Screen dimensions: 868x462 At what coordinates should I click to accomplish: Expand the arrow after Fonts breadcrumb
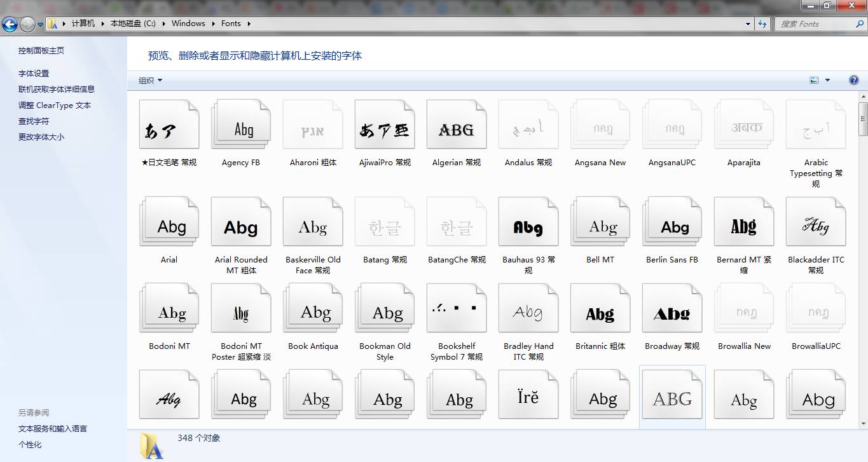tap(249, 24)
